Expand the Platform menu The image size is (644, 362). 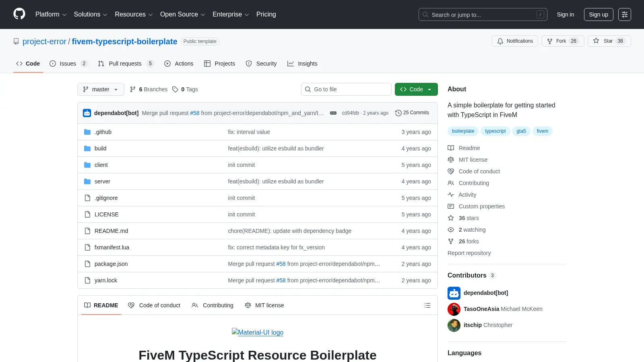pyautogui.click(x=51, y=14)
